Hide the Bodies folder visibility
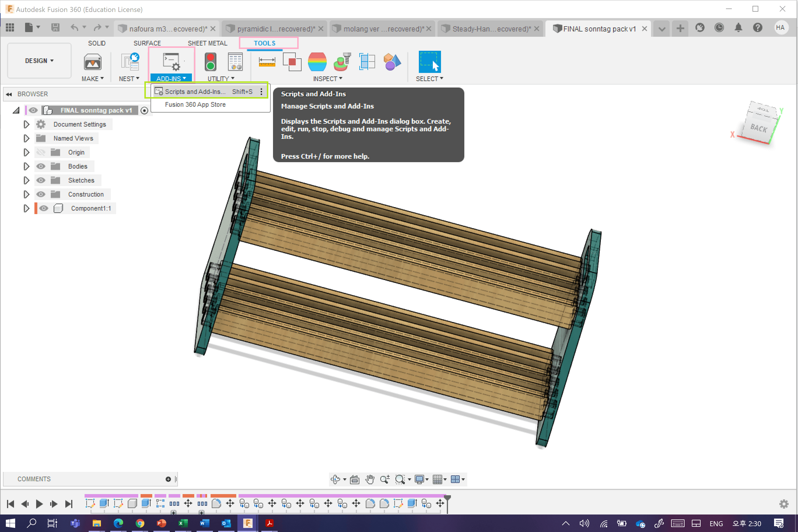Screen dimensions: 798x532 point(41,166)
